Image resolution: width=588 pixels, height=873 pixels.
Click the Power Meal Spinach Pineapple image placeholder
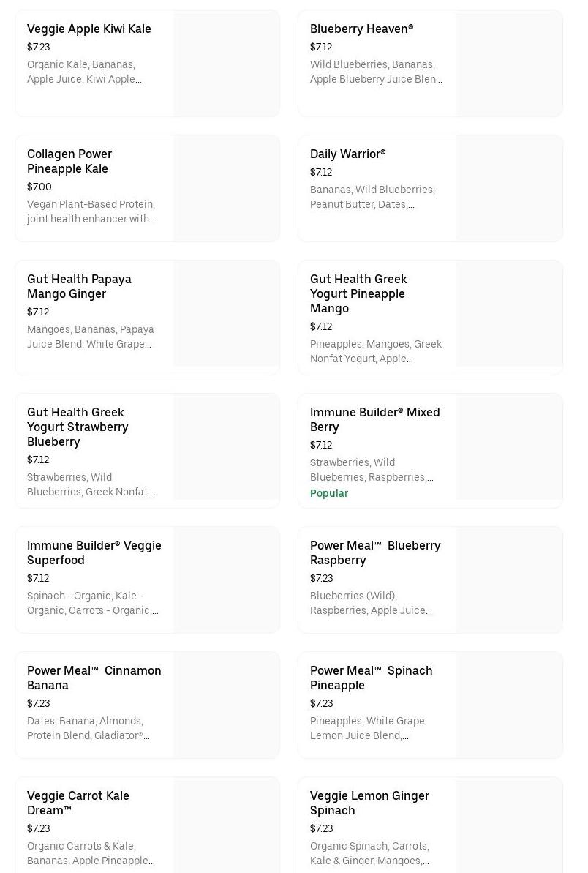tap(509, 705)
